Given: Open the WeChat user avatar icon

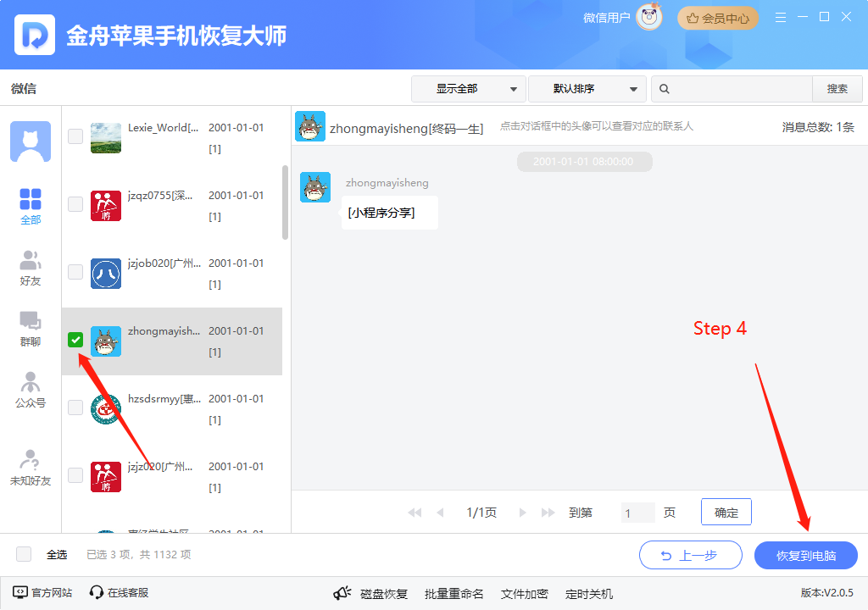Looking at the screenshot, I should point(649,18).
